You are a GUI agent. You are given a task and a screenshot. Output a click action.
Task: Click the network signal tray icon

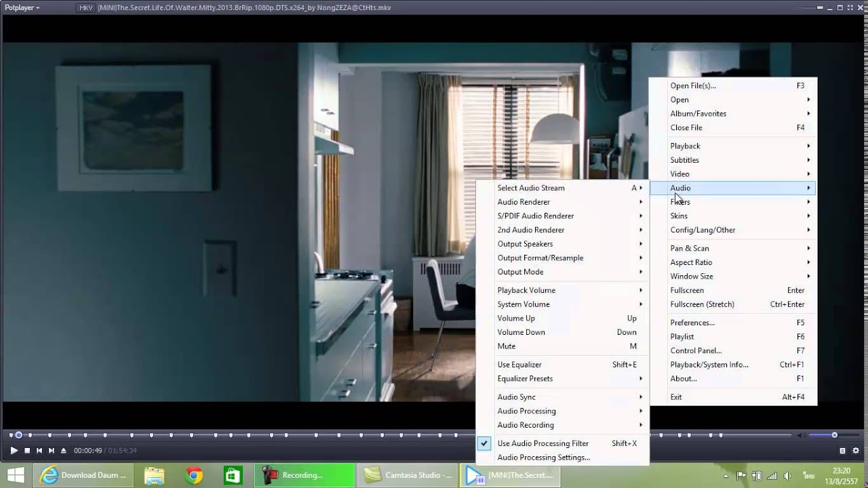coord(773,475)
